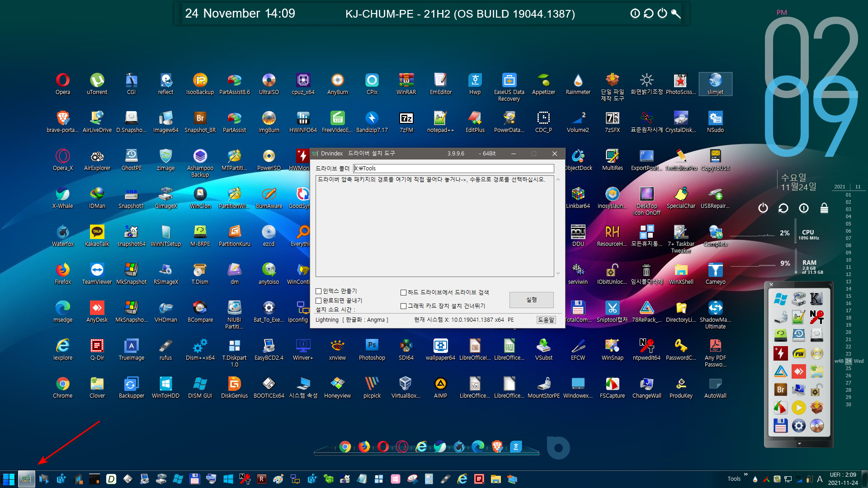Select the FSCapture desktop icon
This screenshot has width=868, height=488.
tap(612, 388)
